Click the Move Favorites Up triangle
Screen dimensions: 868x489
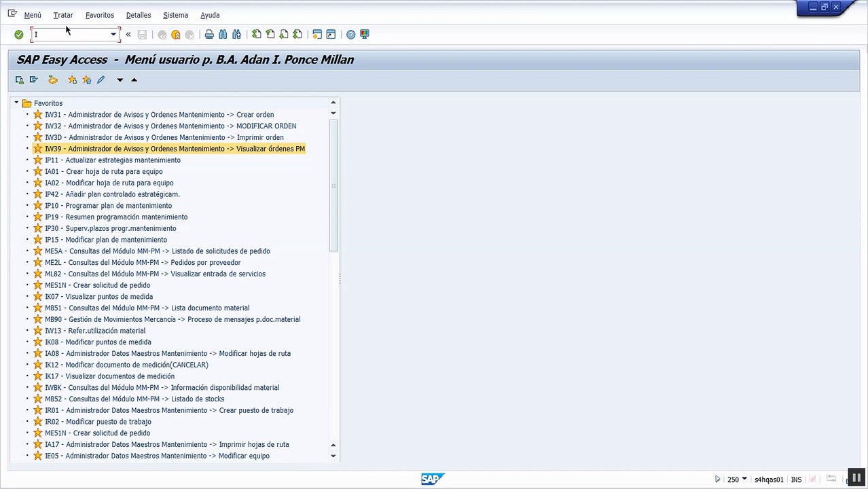[134, 80]
